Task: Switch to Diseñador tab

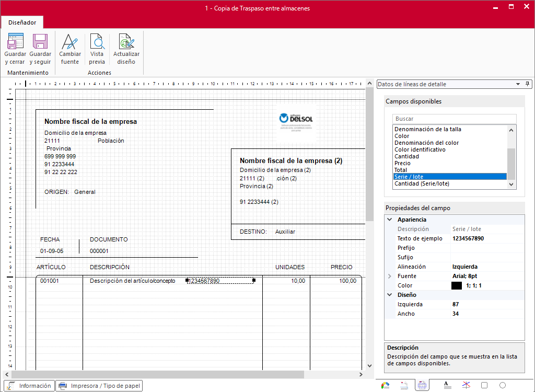Action: coord(22,22)
